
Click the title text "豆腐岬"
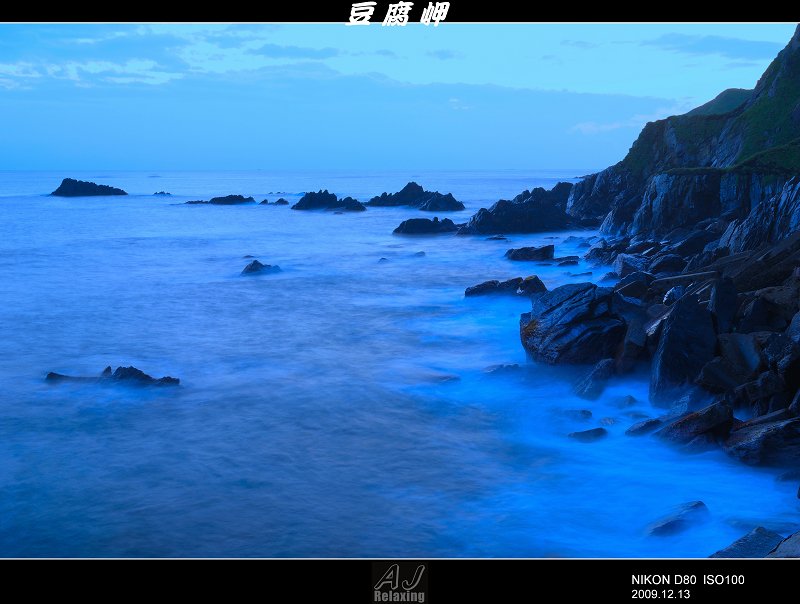click(x=397, y=13)
